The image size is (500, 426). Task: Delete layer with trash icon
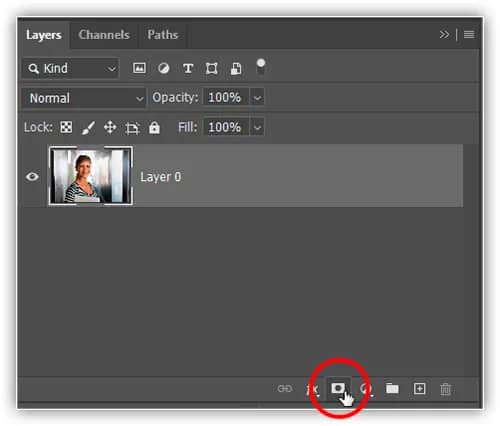click(x=445, y=389)
